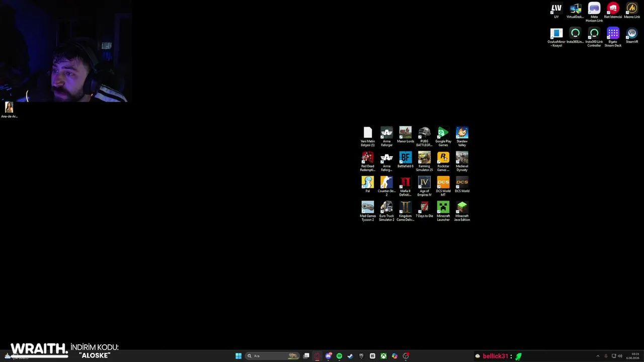Select the black DCS World icon
644x362 pixels.
pos(462,185)
